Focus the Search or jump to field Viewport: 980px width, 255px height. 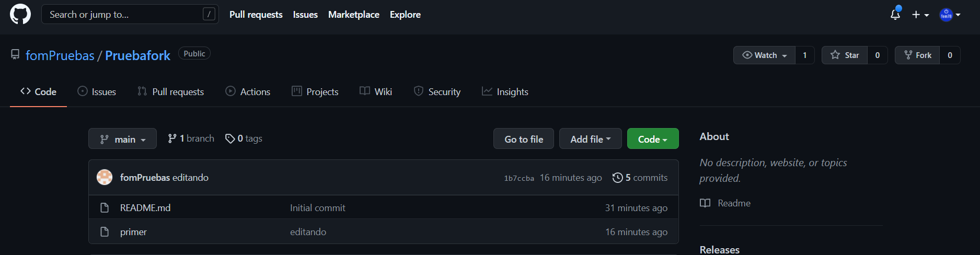coord(130,14)
